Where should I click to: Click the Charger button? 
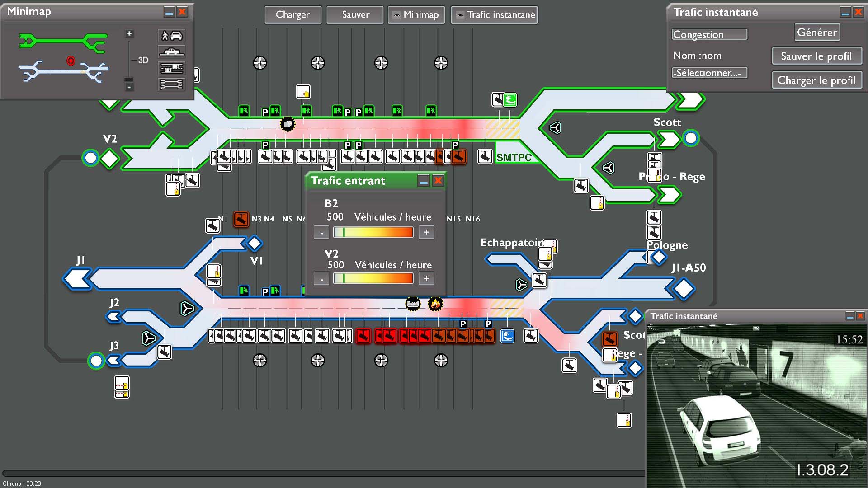(x=293, y=15)
